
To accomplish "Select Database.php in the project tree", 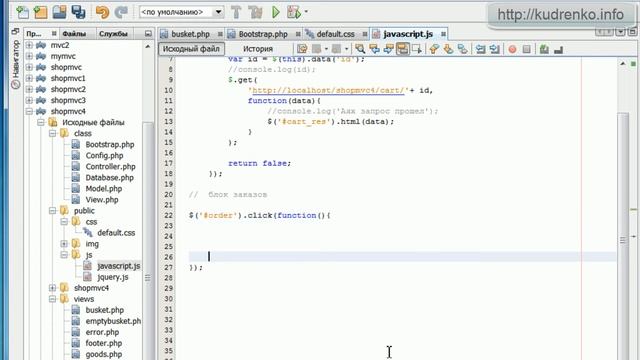I will pyautogui.click(x=109, y=178).
